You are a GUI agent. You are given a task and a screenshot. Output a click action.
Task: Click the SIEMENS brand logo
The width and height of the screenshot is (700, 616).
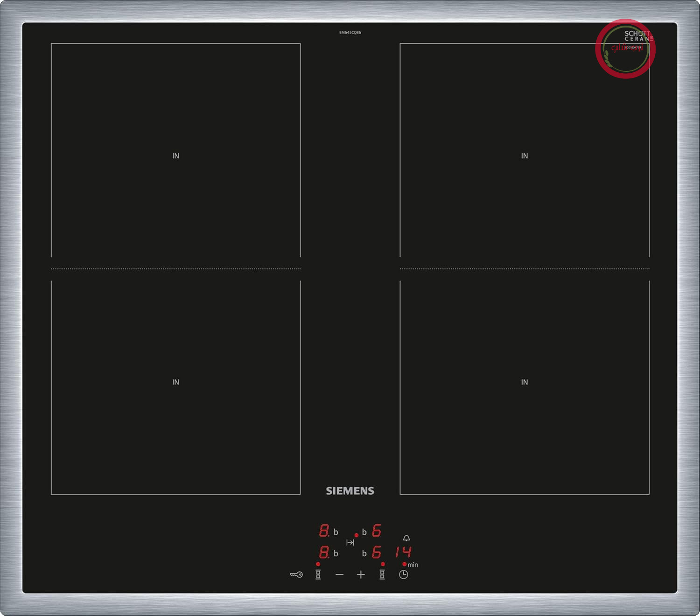click(350, 491)
